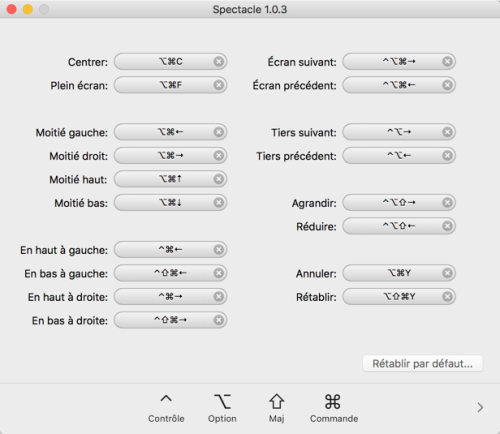Clear the Plein écran shortcut

coord(219,85)
